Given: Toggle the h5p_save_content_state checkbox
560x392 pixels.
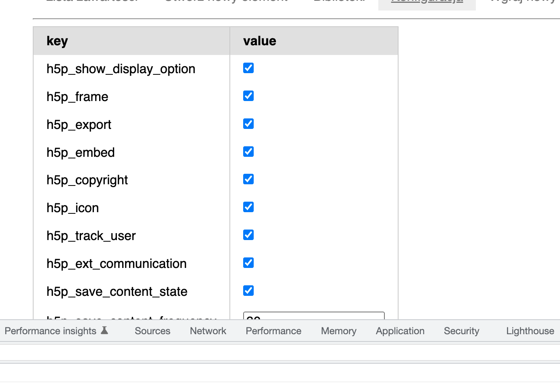Looking at the screenshot, I should click(x=248, y=291).
